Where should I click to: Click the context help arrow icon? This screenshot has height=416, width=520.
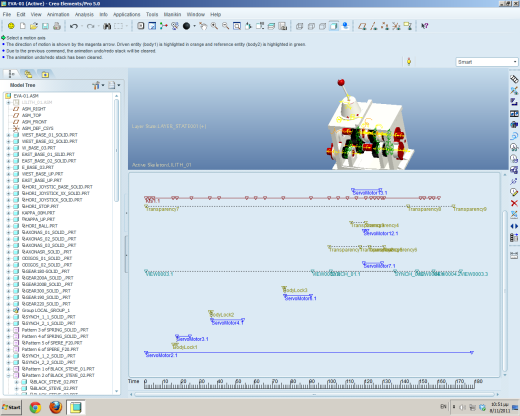coord(424,26)
